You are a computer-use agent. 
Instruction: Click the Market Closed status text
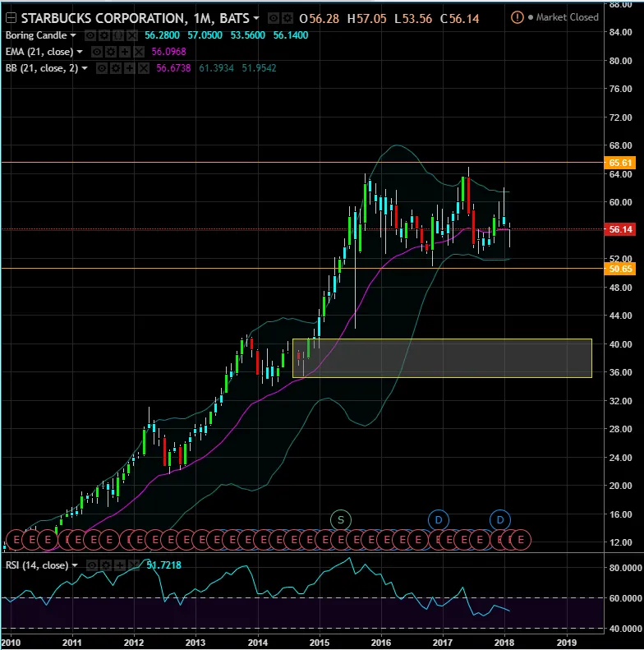pyautogui.click(x=568, y=17)
